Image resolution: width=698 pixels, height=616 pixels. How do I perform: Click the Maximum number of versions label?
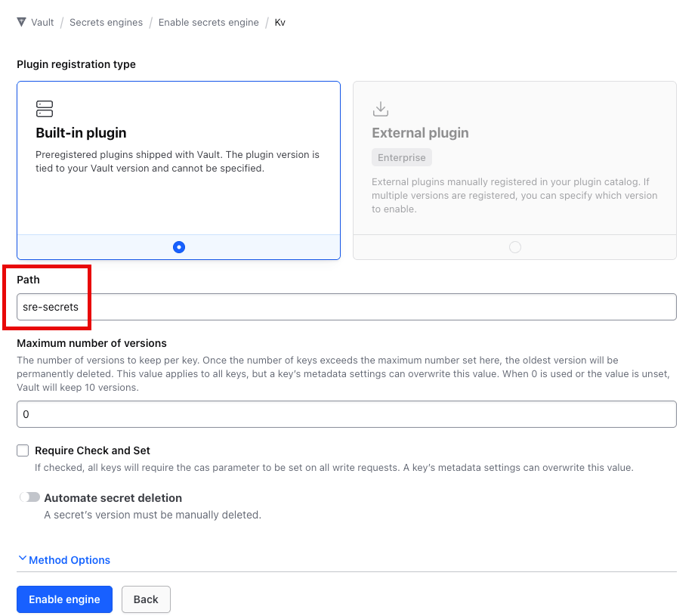click(91, 343)
